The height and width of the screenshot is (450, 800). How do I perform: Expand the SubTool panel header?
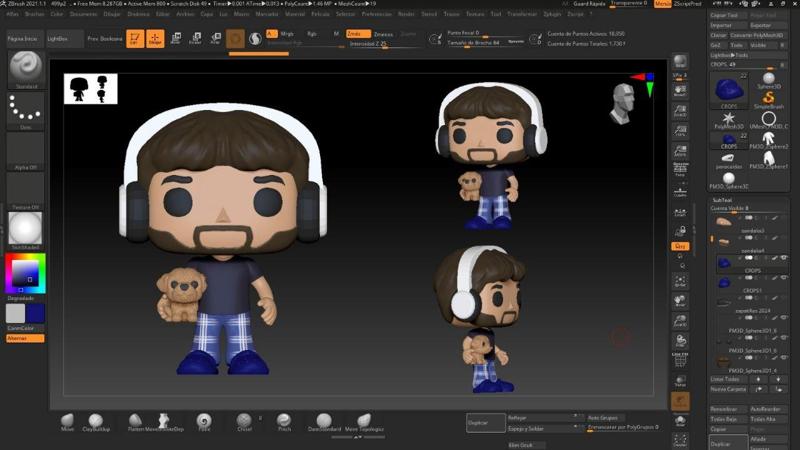[722, 199]
